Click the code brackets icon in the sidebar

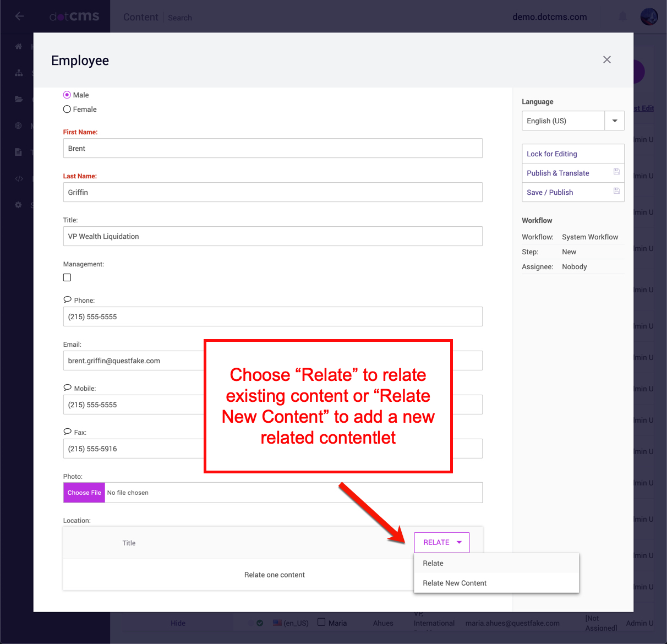click(19, 178)
